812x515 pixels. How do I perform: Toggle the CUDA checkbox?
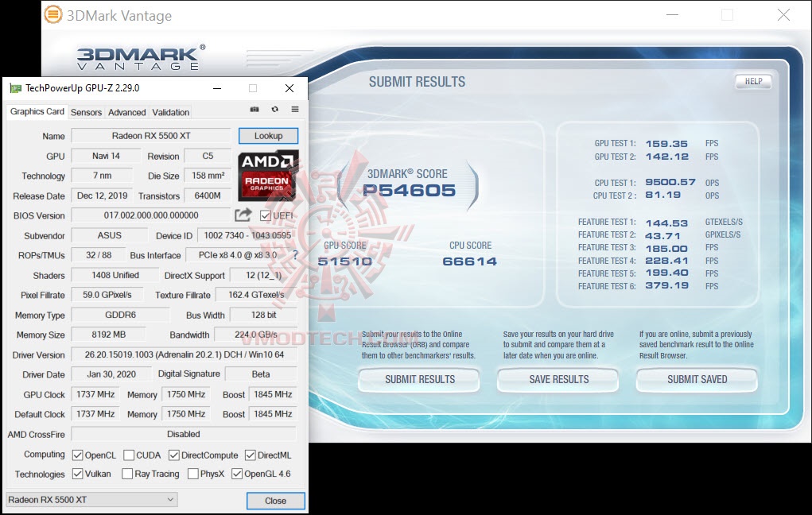tap(129, 455)
